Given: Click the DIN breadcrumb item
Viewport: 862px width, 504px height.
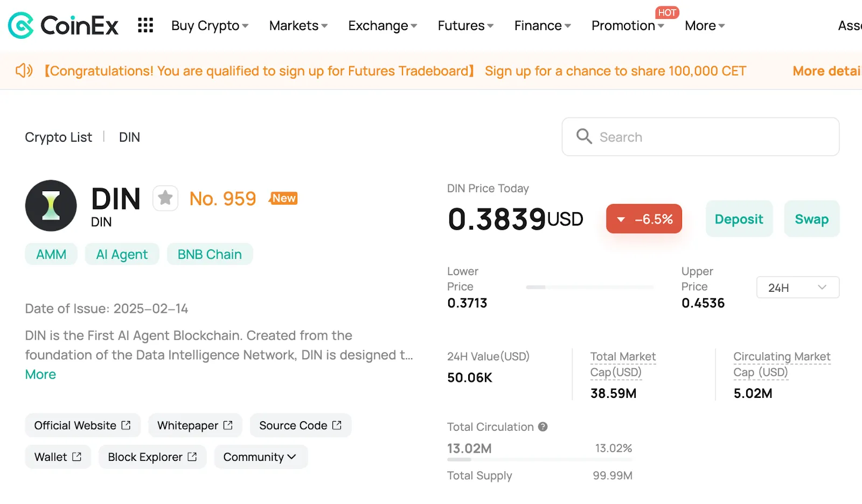Looking at the screenshot, I should (129, 137).
